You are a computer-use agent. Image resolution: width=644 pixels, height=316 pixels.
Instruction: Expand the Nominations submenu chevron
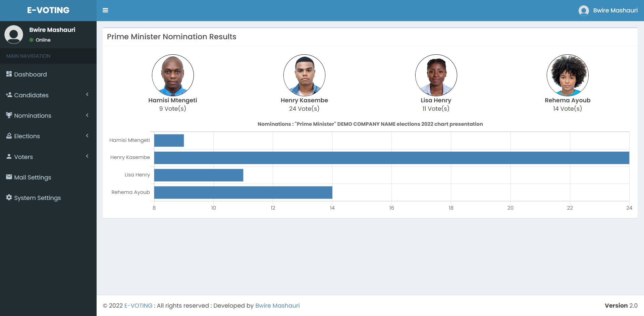point(87,115)
